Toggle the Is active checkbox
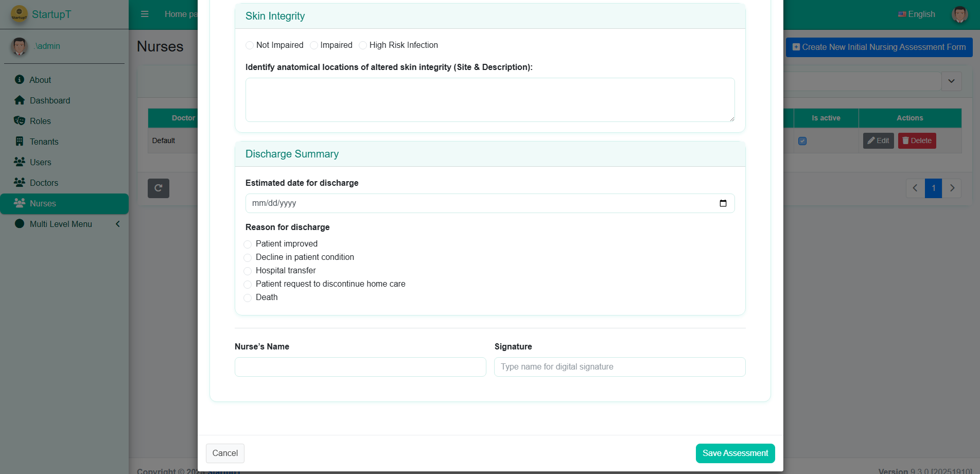Viewport: 980px width, 474px height. click(802, 141)
